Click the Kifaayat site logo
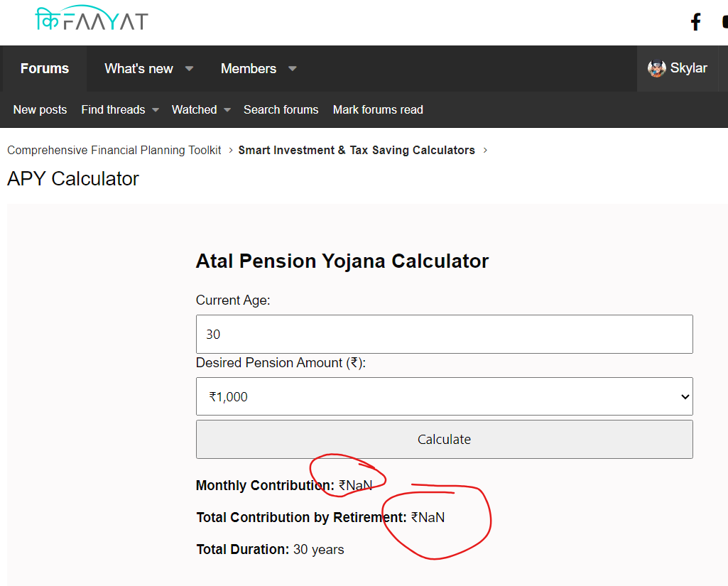The image size is (728, 586). pos(92,20)
